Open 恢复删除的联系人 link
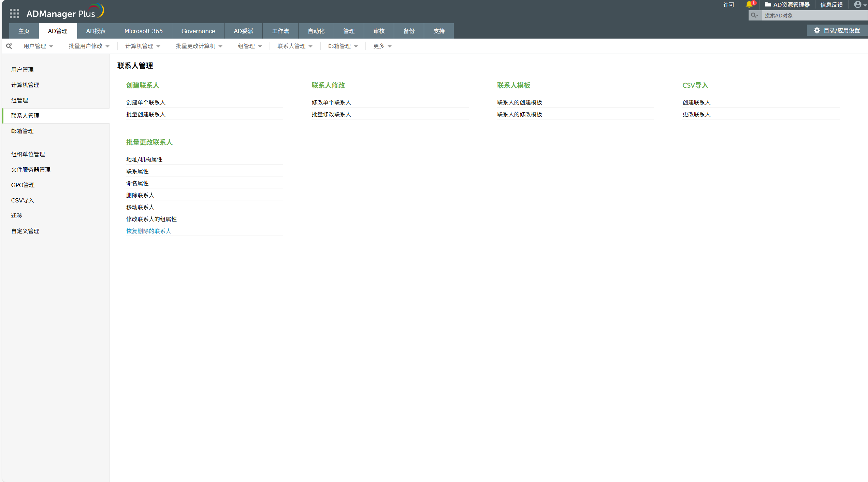The width and height of the screenshot is (868, 482). click(149, 231)
